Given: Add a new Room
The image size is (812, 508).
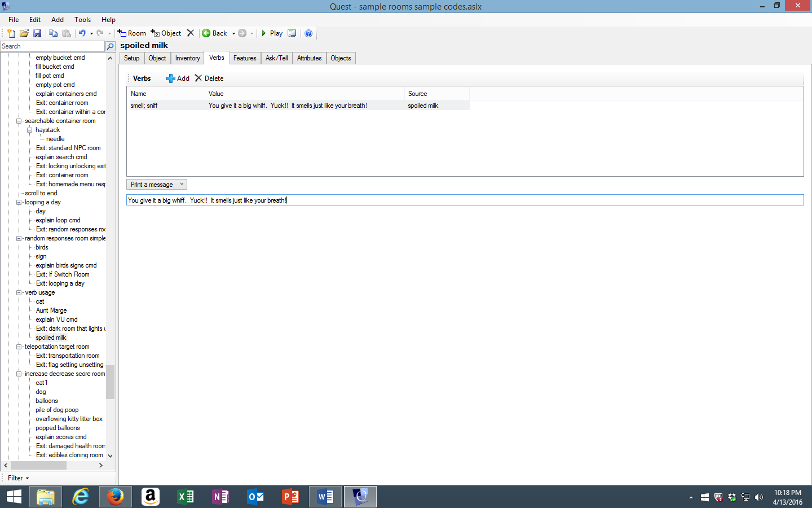Looking at the screenshot, I should click(x=131, y=33).
